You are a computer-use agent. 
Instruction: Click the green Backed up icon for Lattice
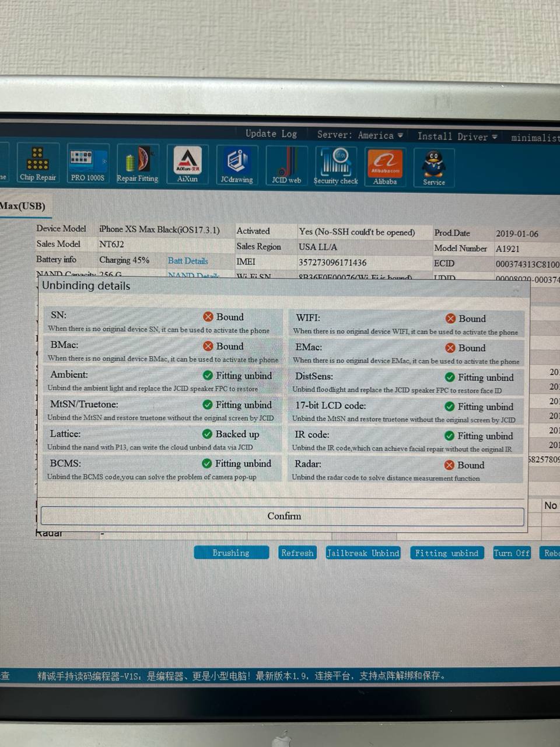207,434
